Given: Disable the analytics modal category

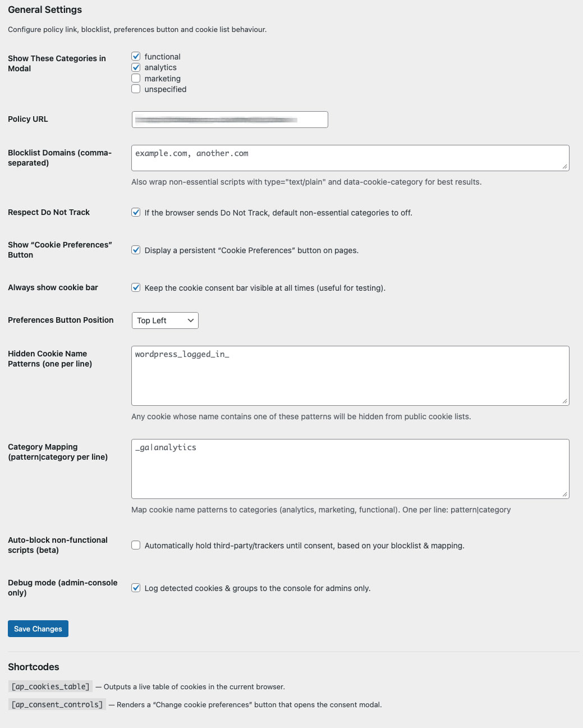Looking at the screenshot, I should tap(136, 67).
